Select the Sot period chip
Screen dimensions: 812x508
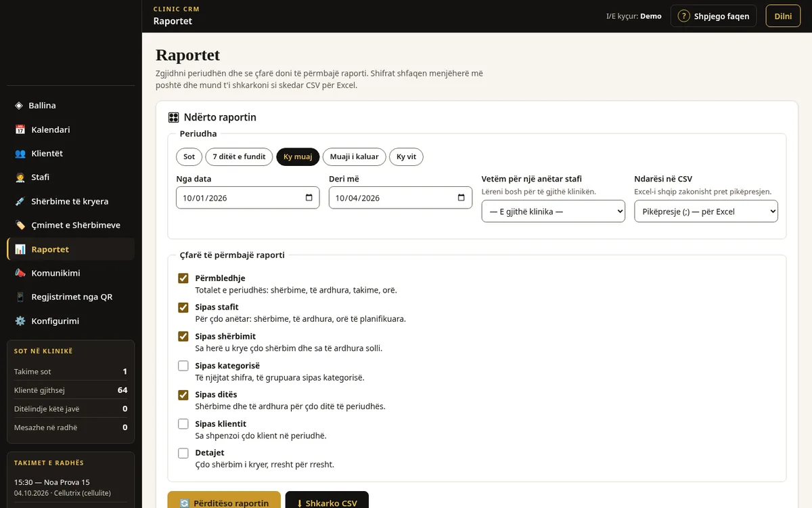click(189, 156)
